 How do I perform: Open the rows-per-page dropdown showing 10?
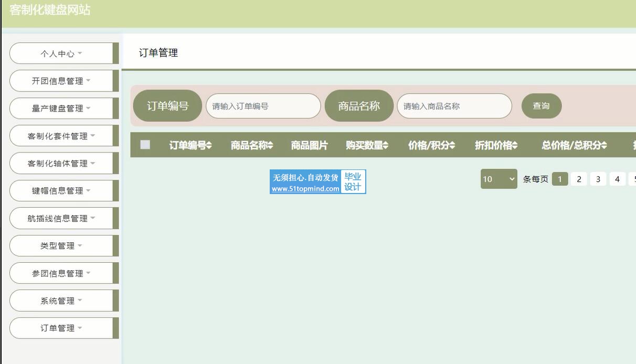click(x=499, y=179)
